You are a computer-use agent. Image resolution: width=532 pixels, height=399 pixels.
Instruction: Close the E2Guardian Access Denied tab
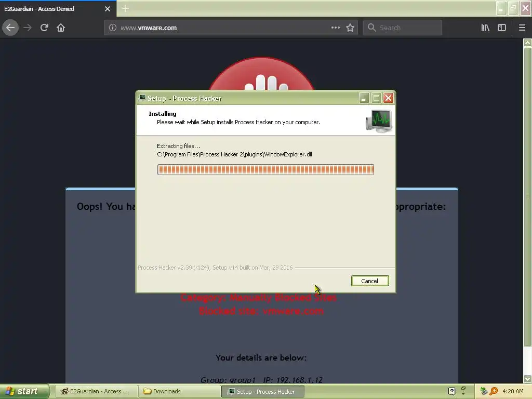(108, 9)
